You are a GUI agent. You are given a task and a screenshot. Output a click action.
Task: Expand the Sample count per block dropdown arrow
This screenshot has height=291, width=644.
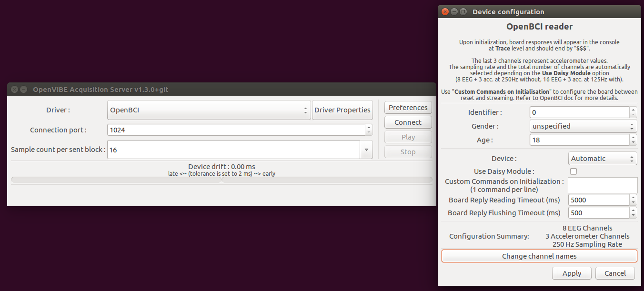coord(366,150)
